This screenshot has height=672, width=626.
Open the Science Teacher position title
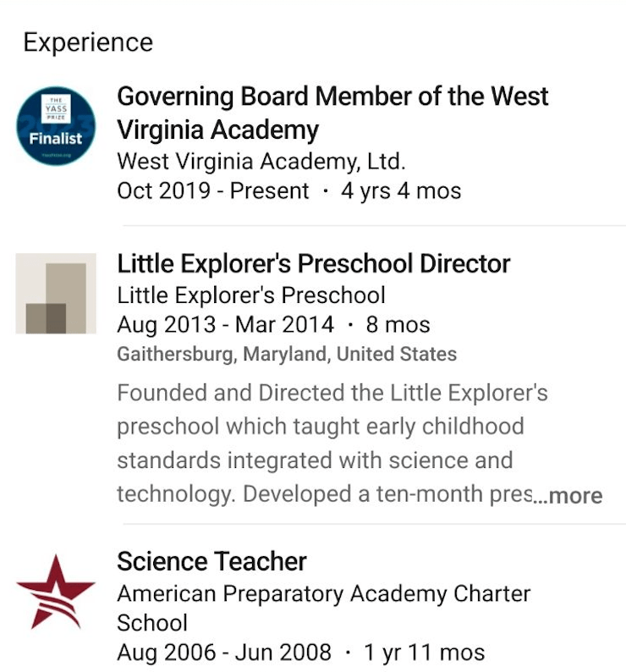[x=211, y=561]
